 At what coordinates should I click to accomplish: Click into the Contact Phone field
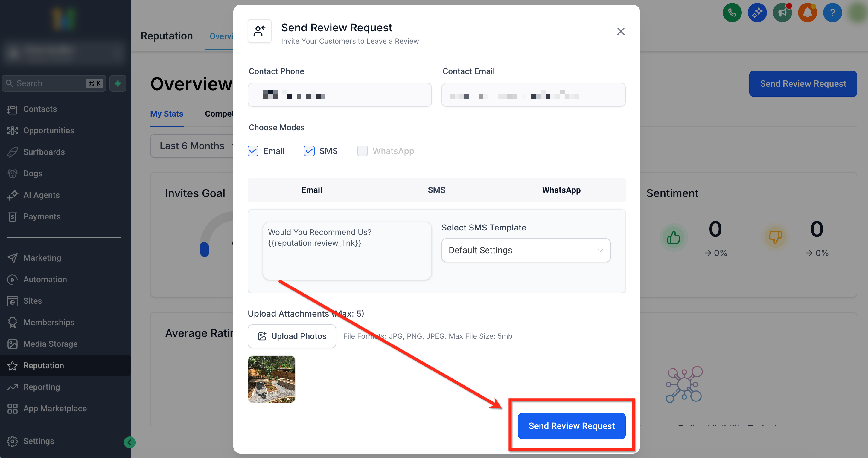(x=339, y=95)
